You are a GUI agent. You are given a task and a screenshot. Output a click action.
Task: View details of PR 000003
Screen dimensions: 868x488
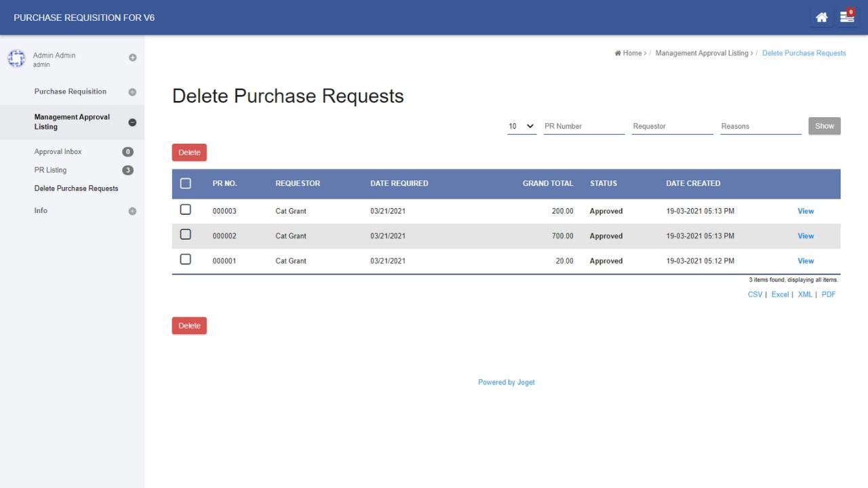(x=806, y=211)
